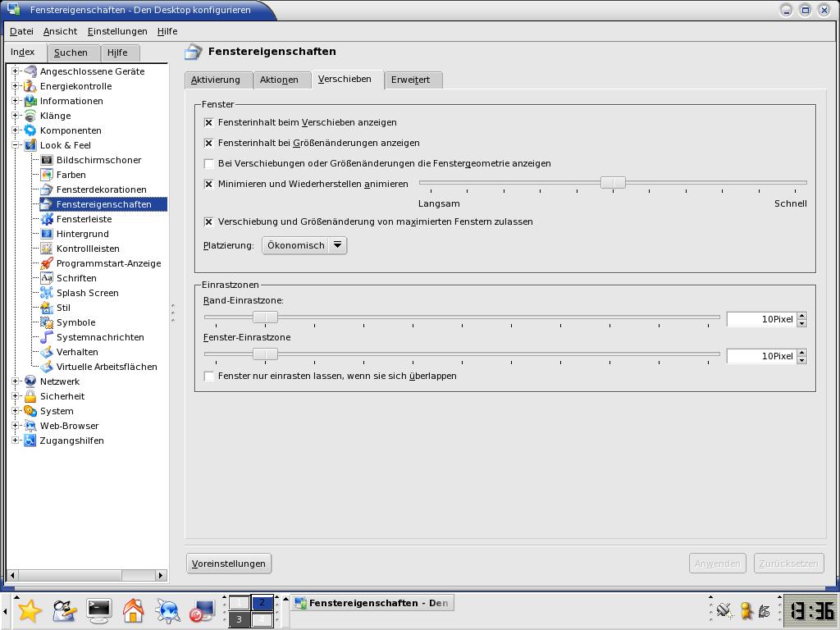The image size is (840, 630).
Task: Click the Splash Screen icon
Action: (47, 293)
